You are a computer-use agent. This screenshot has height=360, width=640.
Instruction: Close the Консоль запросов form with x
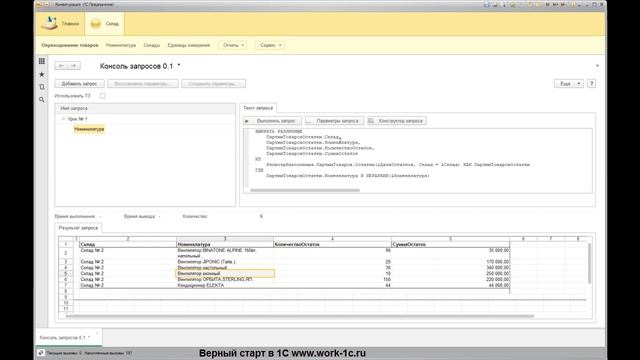[597, 66]
